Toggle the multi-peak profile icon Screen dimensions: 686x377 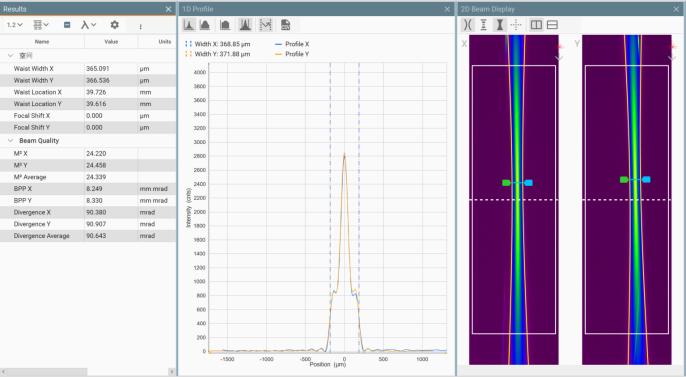click(x=245, y=25)
